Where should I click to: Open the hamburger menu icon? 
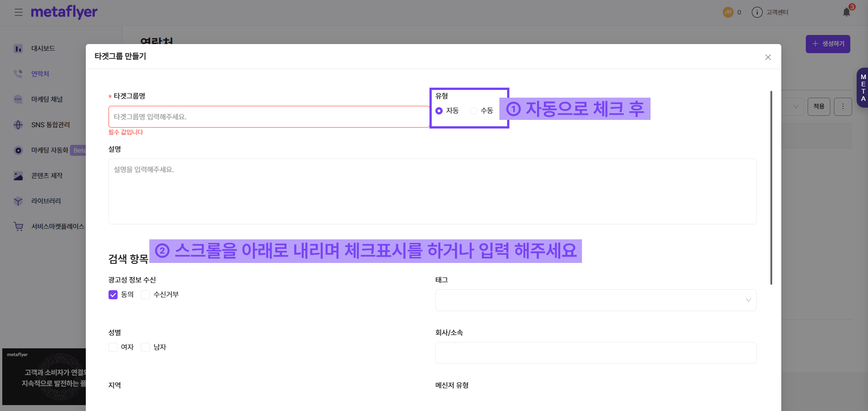pos(18,12)
